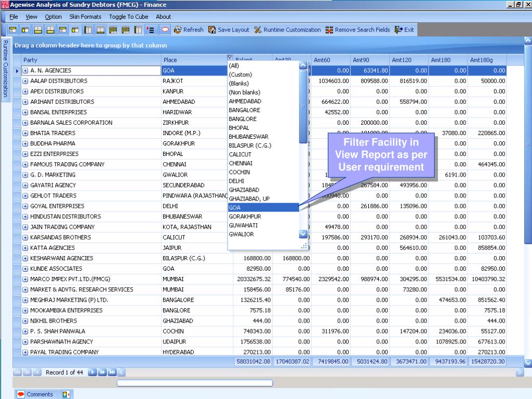This screenshot has width=532, height=399.
Task: Click the filter list scroll-down arrow
Action: tap(303, 234)
